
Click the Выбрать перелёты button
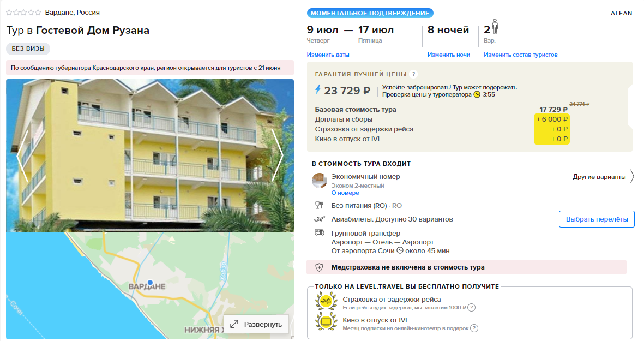pos(597,219)
